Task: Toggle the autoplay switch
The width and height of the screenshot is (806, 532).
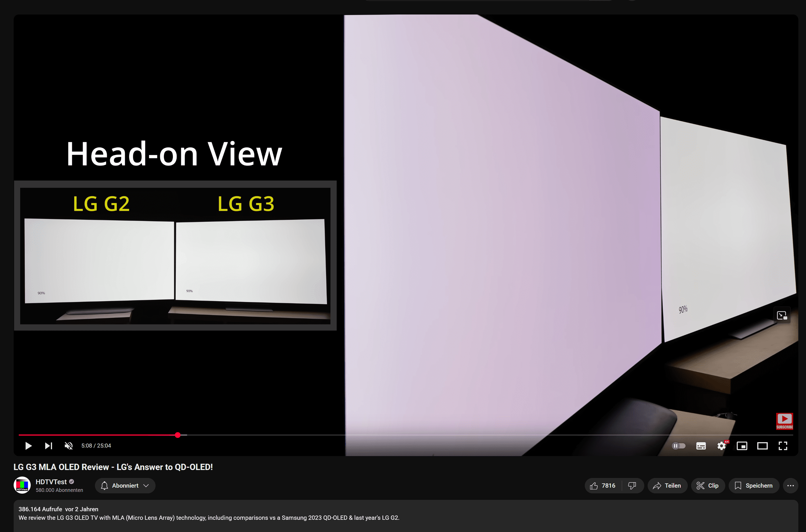Action: 678,446
